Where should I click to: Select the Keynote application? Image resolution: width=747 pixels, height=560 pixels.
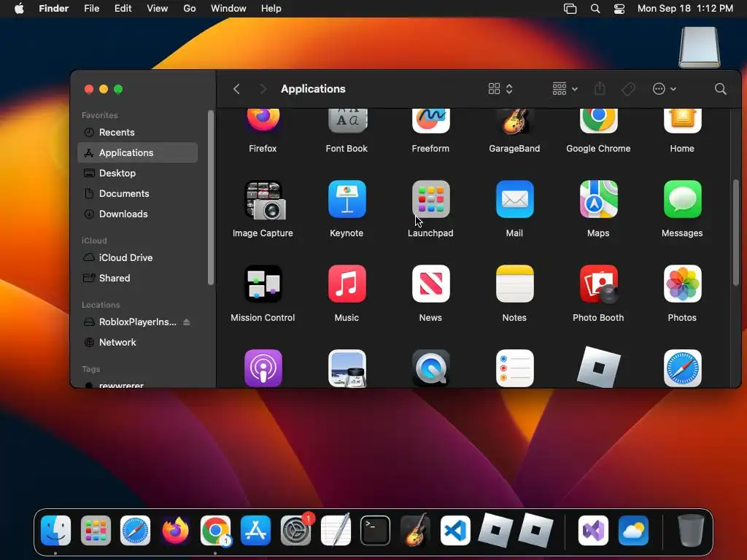[347, 199]
